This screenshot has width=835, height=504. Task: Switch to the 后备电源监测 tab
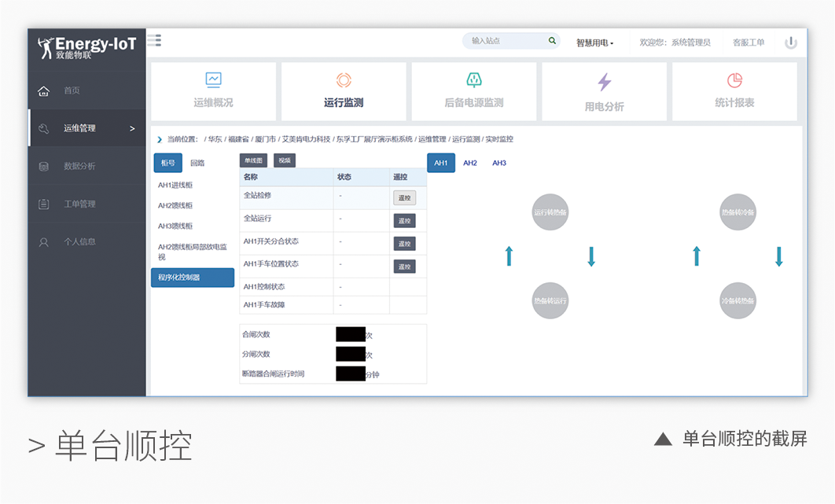[474, 92]
